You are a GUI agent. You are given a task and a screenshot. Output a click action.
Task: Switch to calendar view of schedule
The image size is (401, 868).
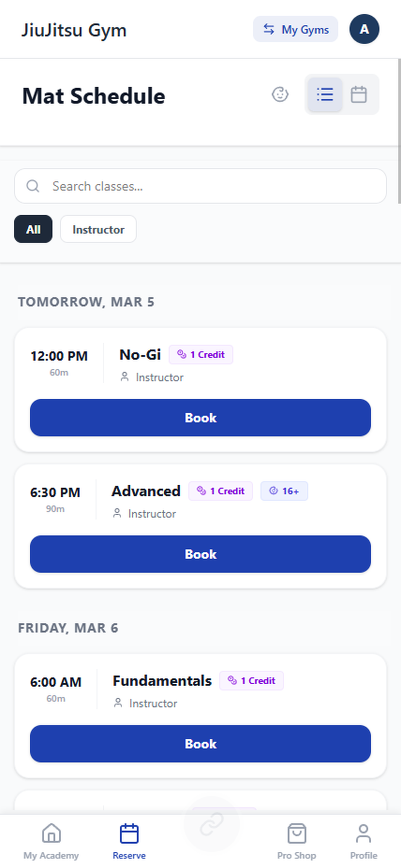[x=359, y=95]
